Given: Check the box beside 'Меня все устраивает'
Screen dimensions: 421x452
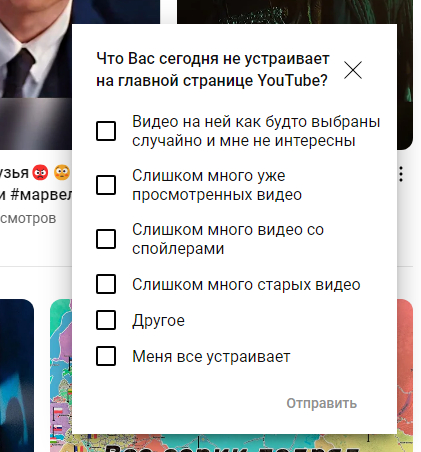Looking at the screenshot, I should tap(106, 356).
